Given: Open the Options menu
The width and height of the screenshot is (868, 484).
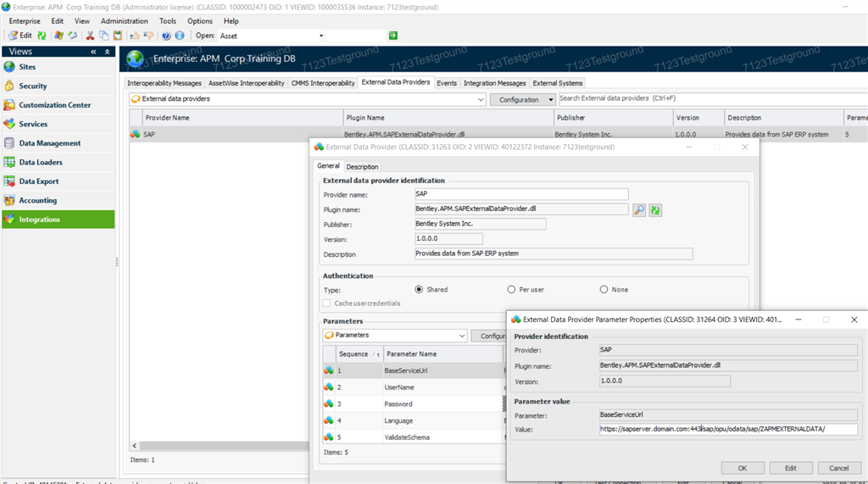Looking at the screenshot, I should pyautogui.click(x=200, y=21).
